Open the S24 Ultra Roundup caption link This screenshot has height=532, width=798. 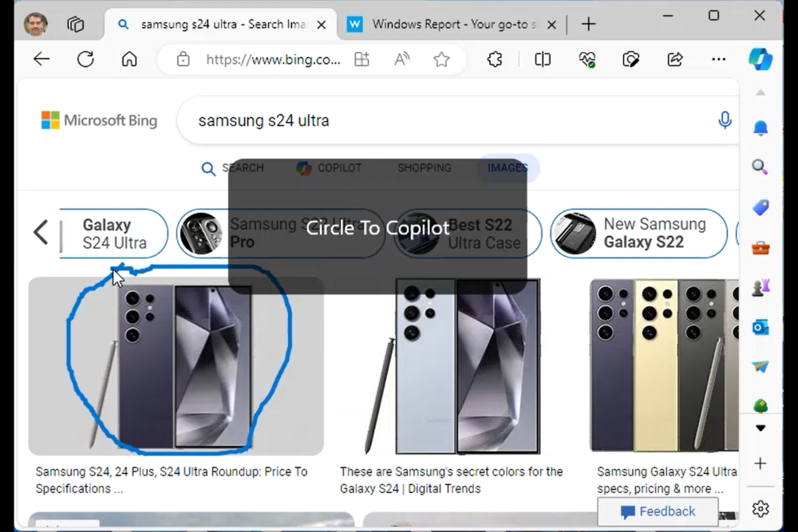(172, 479)
